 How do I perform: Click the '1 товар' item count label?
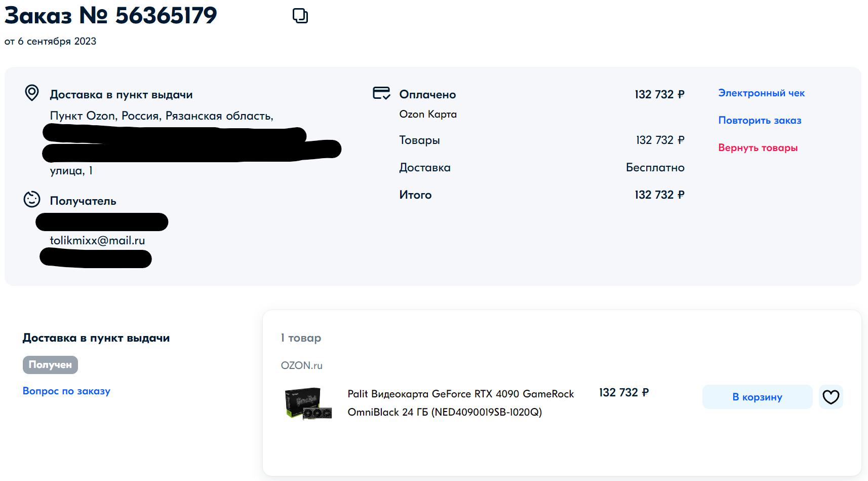pyautogui.click(x=301, y=338)
